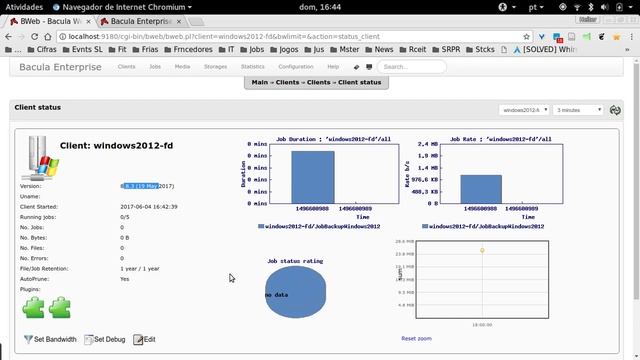Open the Cifras bookmark folder
Screen dimensions: 640x360
click(42, 49)
